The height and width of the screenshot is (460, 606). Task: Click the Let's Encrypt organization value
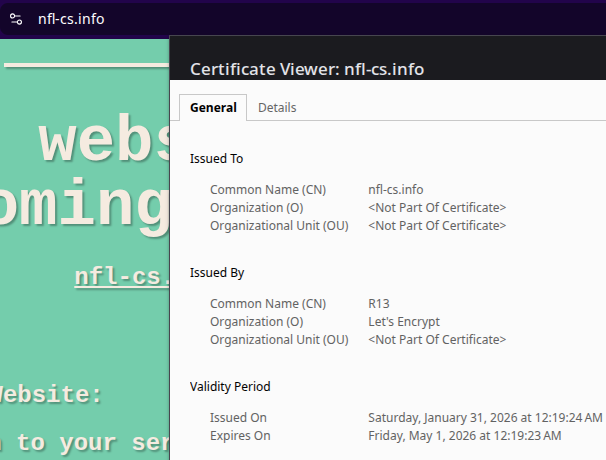404,322
